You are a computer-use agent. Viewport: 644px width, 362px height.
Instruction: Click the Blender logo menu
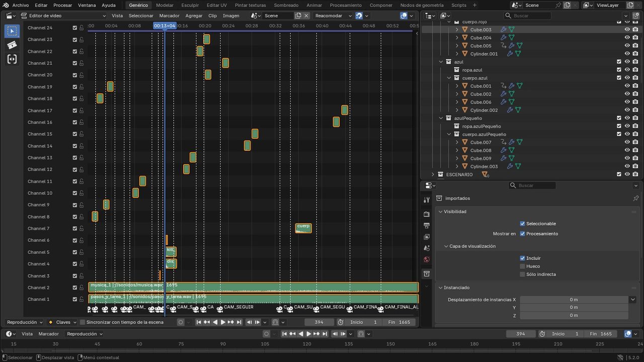pyautogui.click(x=6, y=5)
